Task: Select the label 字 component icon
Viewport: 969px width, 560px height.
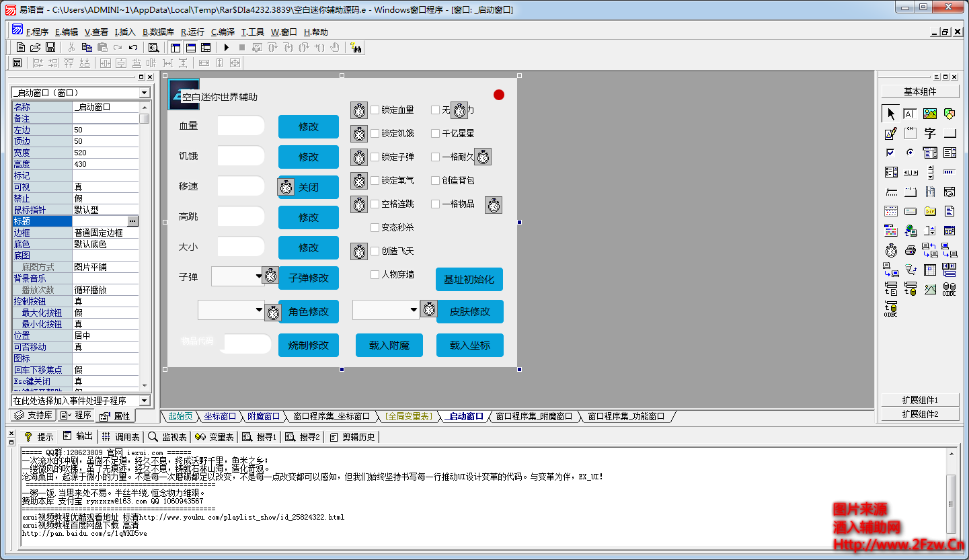Action: [930, 133]
